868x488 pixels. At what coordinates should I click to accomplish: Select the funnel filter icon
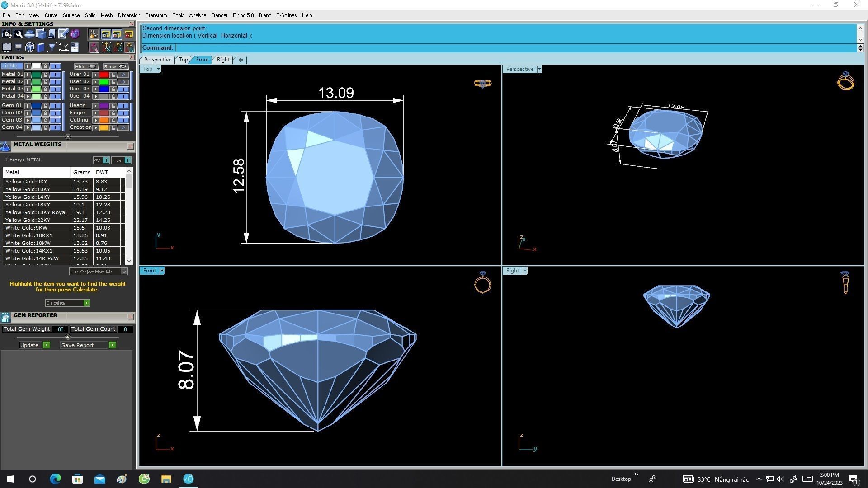(x=52, y=47)
